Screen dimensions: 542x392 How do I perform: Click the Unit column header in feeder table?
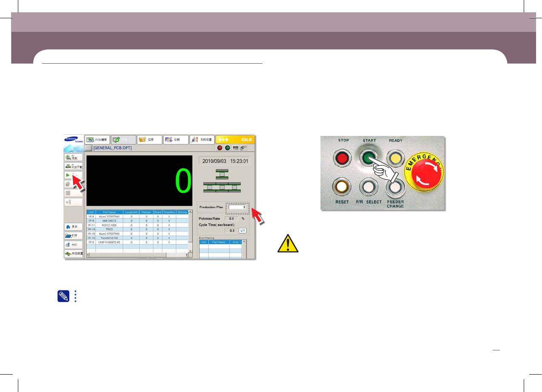point(91,212)
